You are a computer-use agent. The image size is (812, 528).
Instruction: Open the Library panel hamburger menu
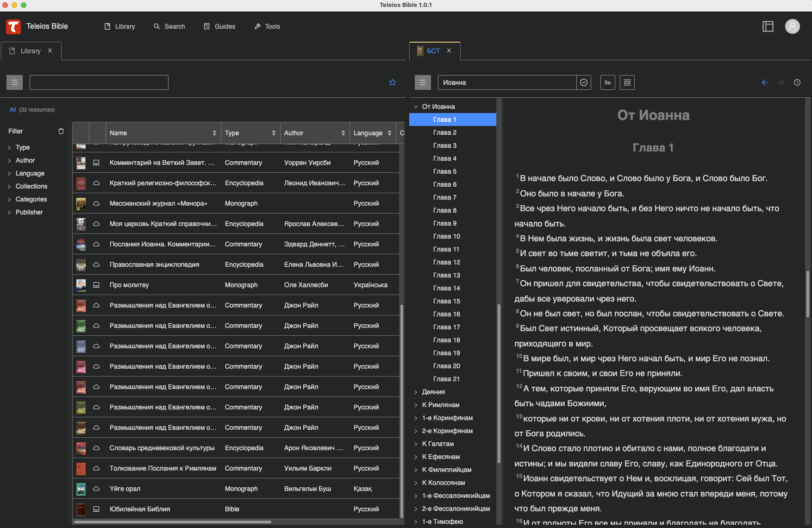(x=15, y=82)
